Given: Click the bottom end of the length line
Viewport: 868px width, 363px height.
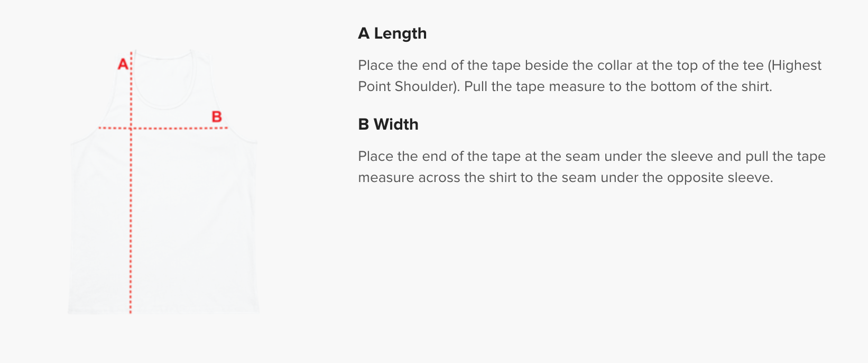Looking at the screenshot, I should (131, 312).
